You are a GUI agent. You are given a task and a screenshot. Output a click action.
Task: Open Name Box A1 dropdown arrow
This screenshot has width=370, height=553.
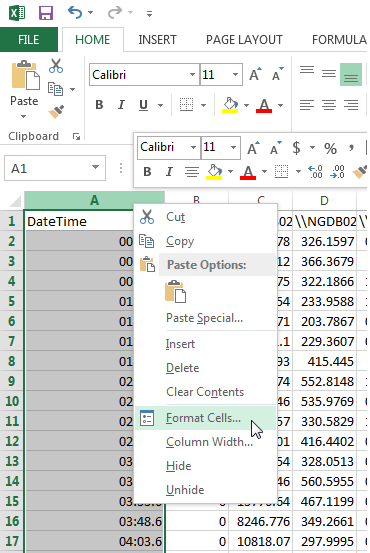pos(96,167)
